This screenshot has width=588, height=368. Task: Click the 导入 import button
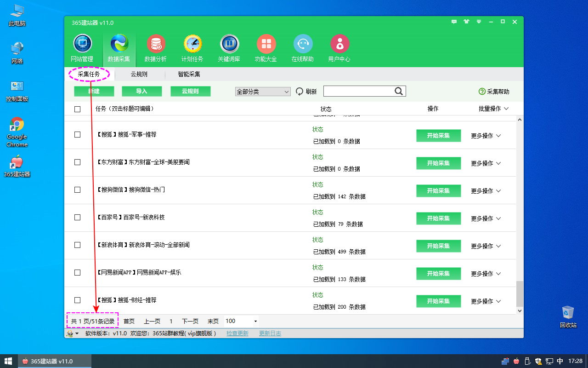[141, 91]
